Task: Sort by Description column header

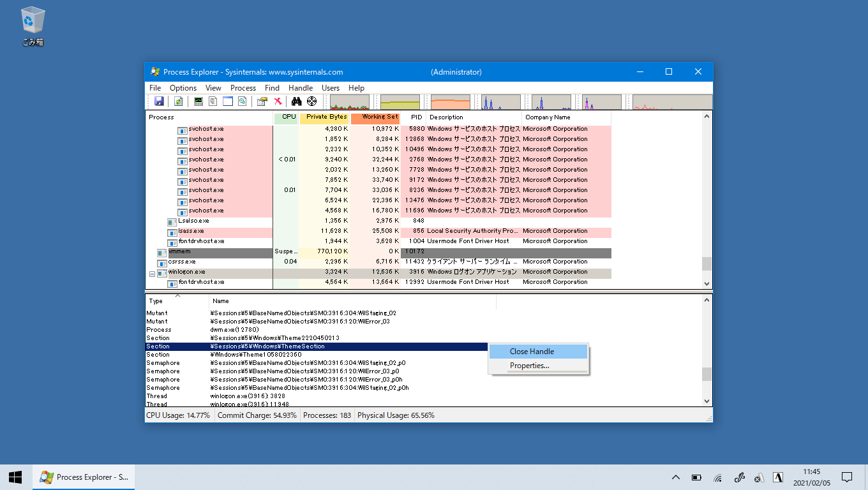Action: pos(474,117)
